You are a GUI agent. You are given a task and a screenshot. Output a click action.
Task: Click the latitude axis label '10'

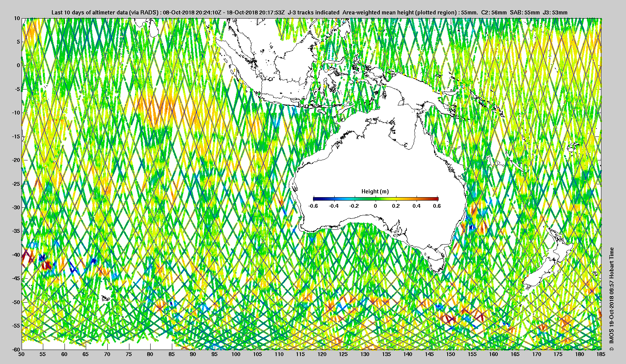(x=17, y=18)
